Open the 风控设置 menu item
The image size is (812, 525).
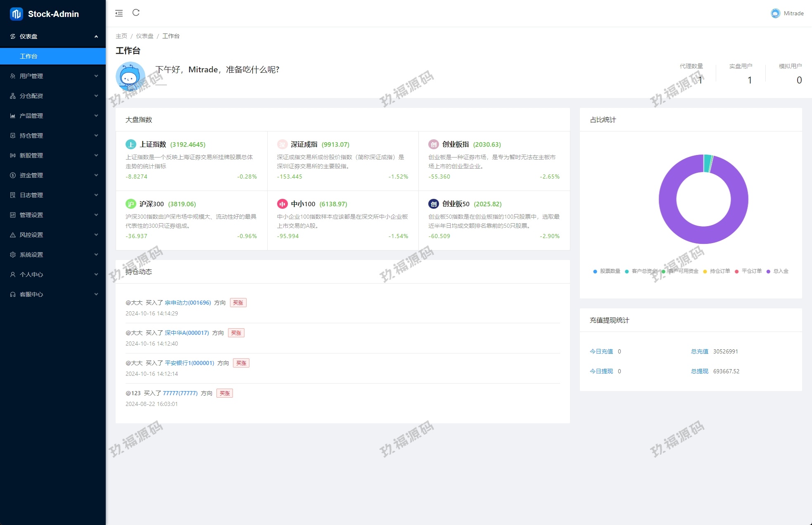point(53,235)
